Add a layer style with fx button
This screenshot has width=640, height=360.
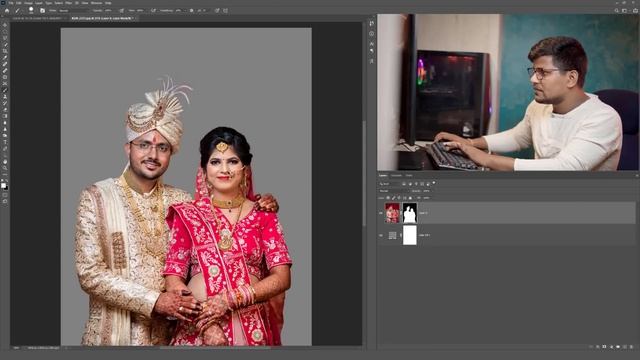click(598, 347)
